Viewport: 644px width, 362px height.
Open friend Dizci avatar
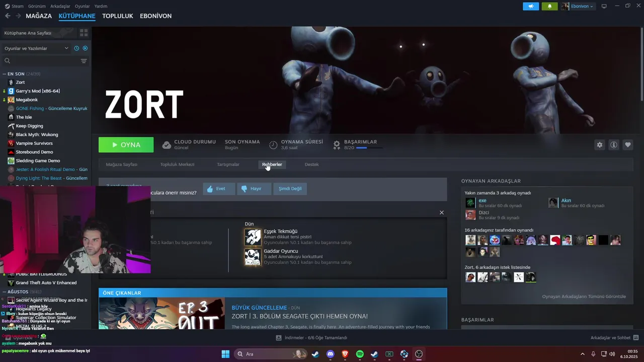470,215
